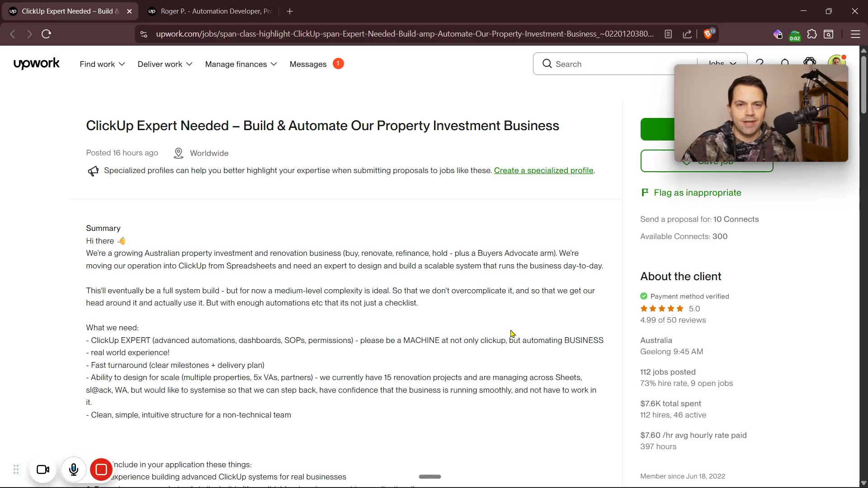
Task: Click the Upwork logo
Action: point(36,64)
